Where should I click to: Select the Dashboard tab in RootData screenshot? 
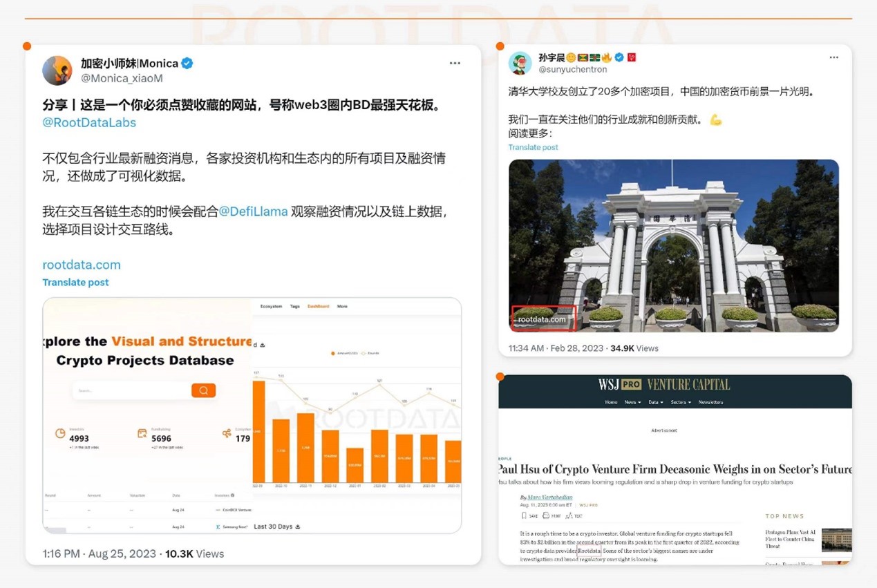[x=319, y=306]
